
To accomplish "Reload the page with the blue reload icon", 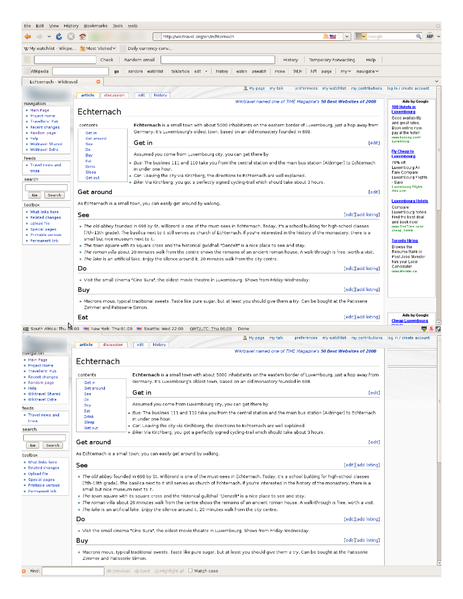I will [x=59, y=37].
